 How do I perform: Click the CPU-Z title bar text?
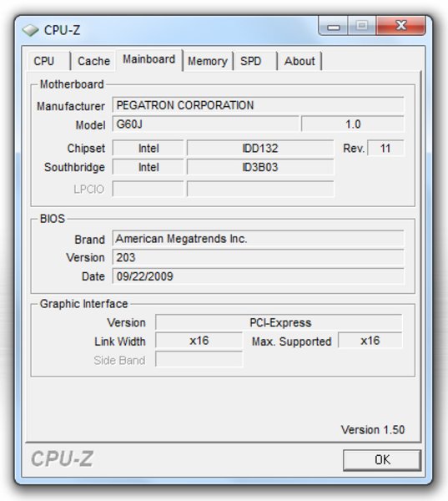point(62,30)
